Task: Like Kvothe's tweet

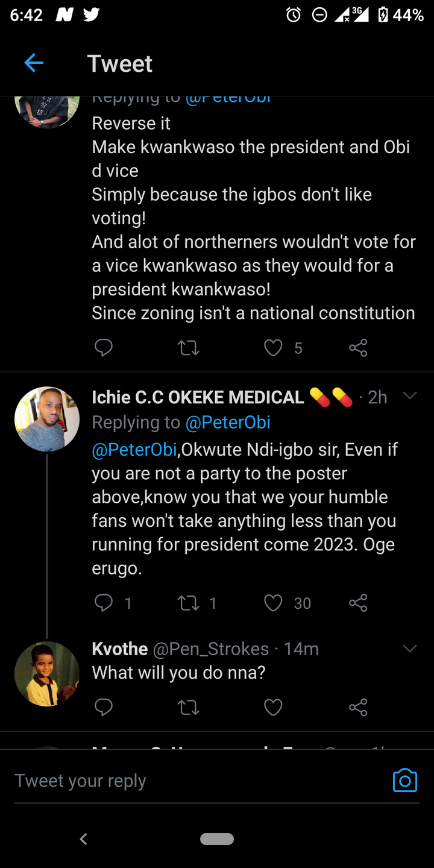Action: point(274,707)
